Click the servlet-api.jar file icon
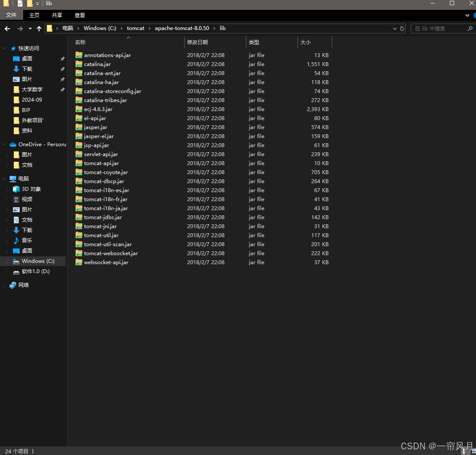This screenshot has width=476, height=455. [79, 154]
